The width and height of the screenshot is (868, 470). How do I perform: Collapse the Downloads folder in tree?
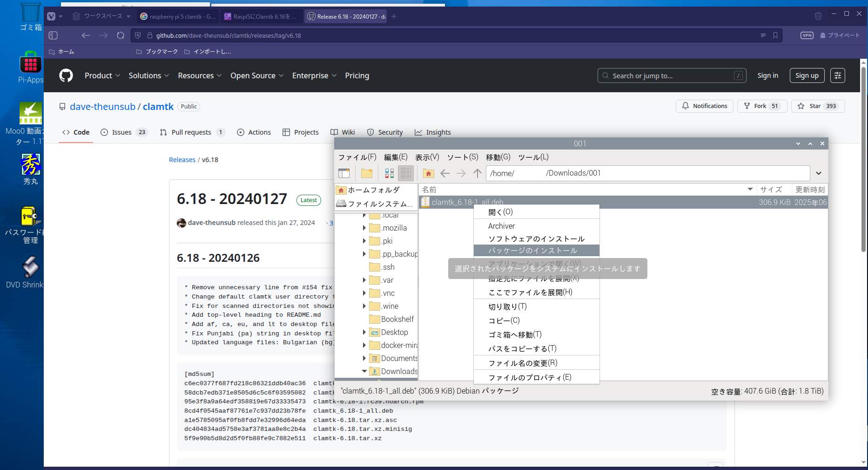click(x=364, y=371)
